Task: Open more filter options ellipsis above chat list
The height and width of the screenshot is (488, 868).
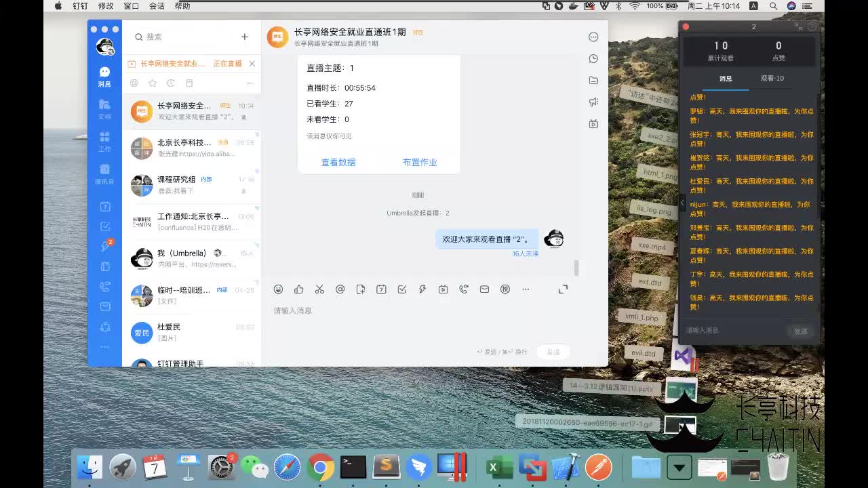Action: point(250,83)
